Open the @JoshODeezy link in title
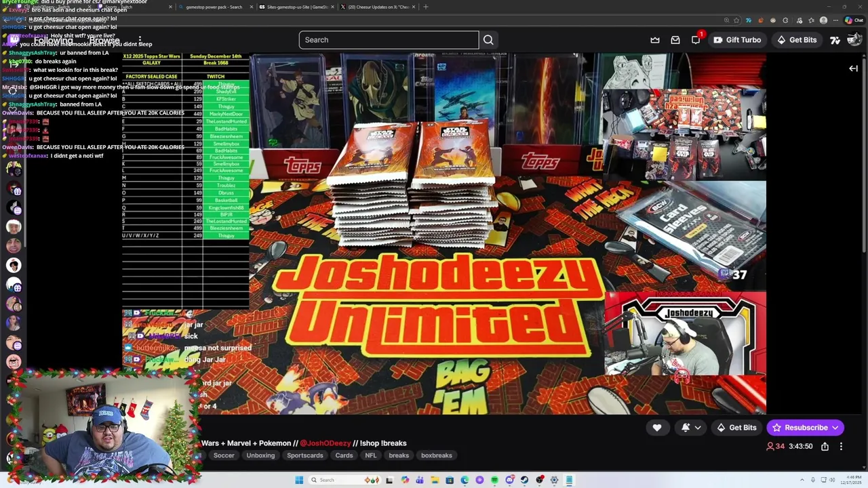This screenshot has width=868, height=488. [325, 443]
